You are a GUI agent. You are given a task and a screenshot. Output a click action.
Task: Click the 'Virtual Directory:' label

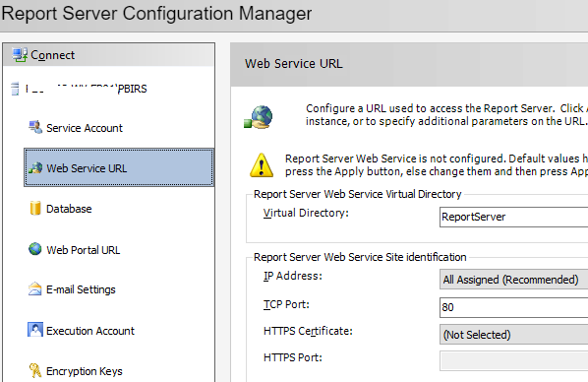[x=306, y=213]
